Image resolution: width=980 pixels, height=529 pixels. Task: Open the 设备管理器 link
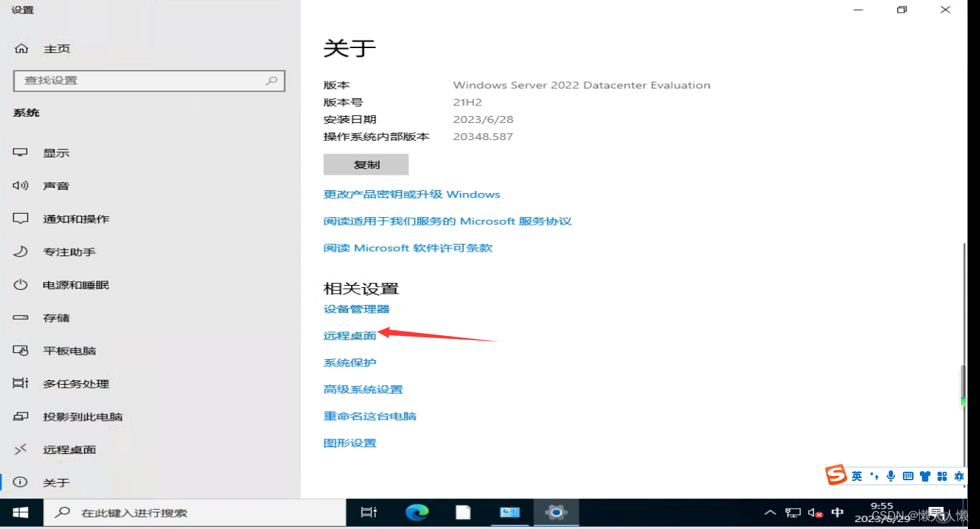point(357,309)
